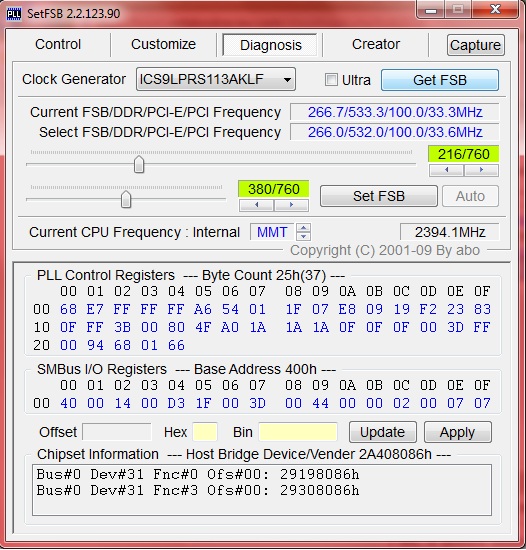
Task: Click the SetFSB PLL title bar icon
Action: click(14, 14)
